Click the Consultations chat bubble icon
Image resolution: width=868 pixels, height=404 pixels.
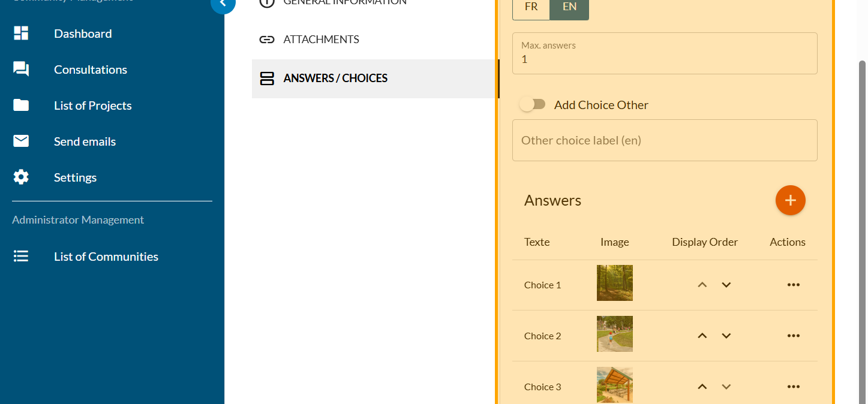click(x=21, y=70)
